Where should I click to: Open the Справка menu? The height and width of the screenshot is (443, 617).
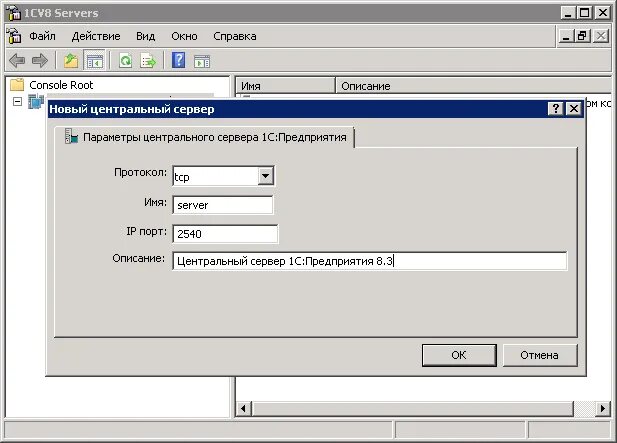coord(235,36)
